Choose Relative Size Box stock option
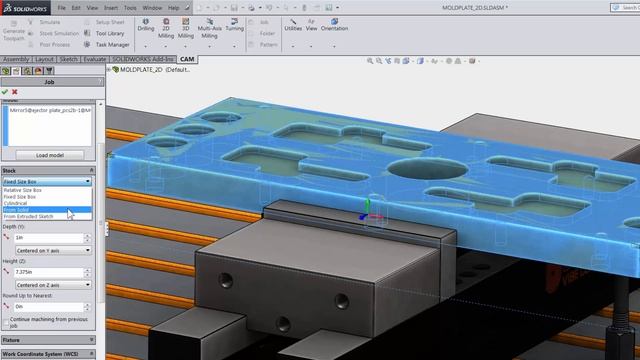Image resolution: width=640 pixels, height=360 pixels. tap(47, 190)
